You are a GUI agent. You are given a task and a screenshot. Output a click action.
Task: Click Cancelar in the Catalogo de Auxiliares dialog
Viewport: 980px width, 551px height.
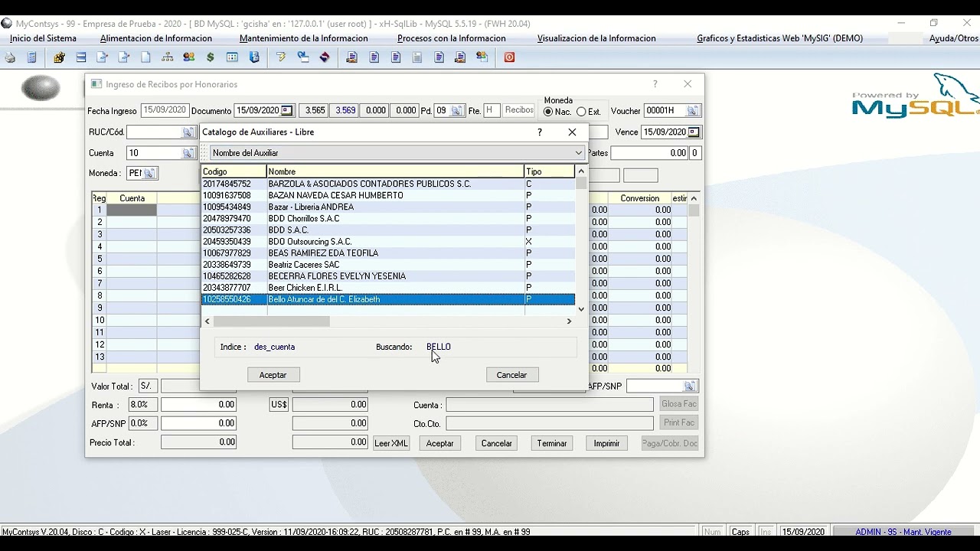click(x=512, y=375)
